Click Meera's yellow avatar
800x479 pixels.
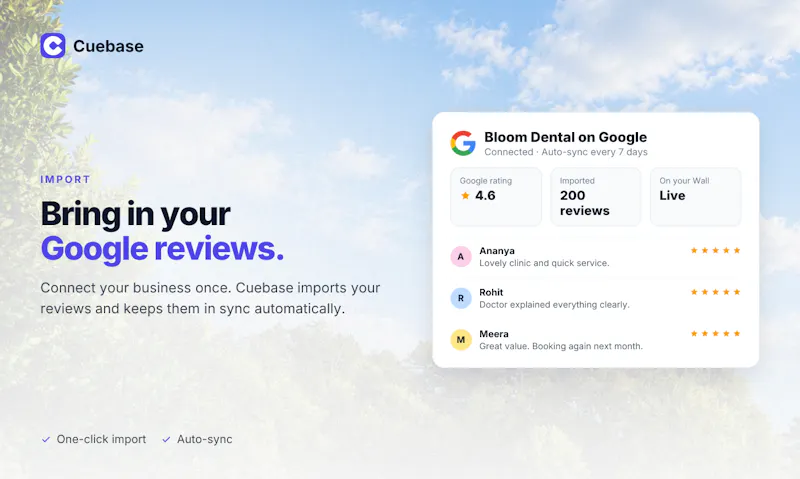tap(461, 340)
